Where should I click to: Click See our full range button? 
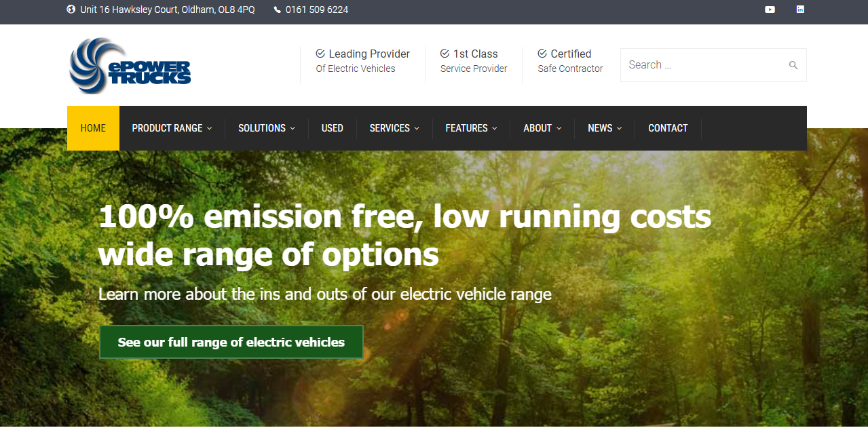pos(231,343)
